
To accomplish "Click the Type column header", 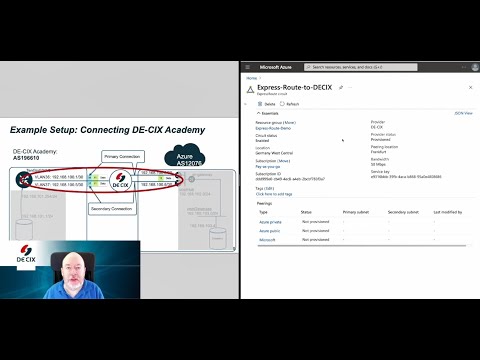I will pos(263,212).
